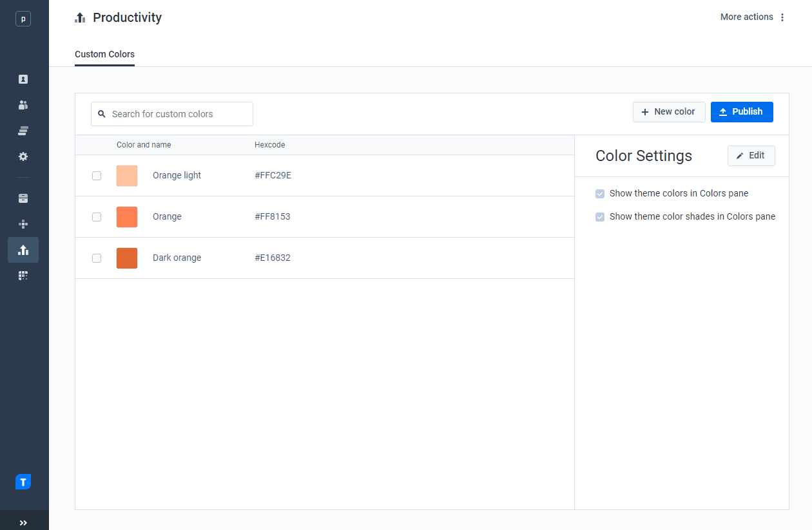Select the add-ons puzzle icon in the sidebar
This screenshot has height=530, width=812.
click(x=23, y=224)
